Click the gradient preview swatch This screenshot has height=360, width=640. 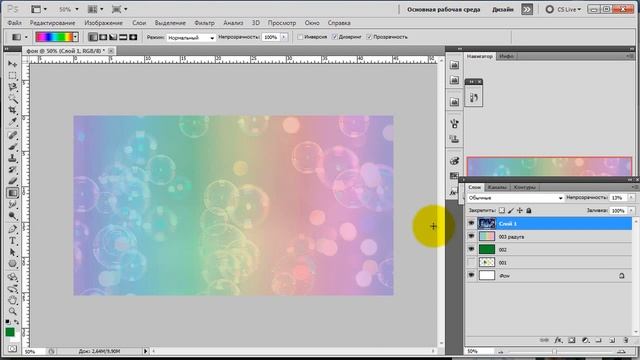point(54,37)
